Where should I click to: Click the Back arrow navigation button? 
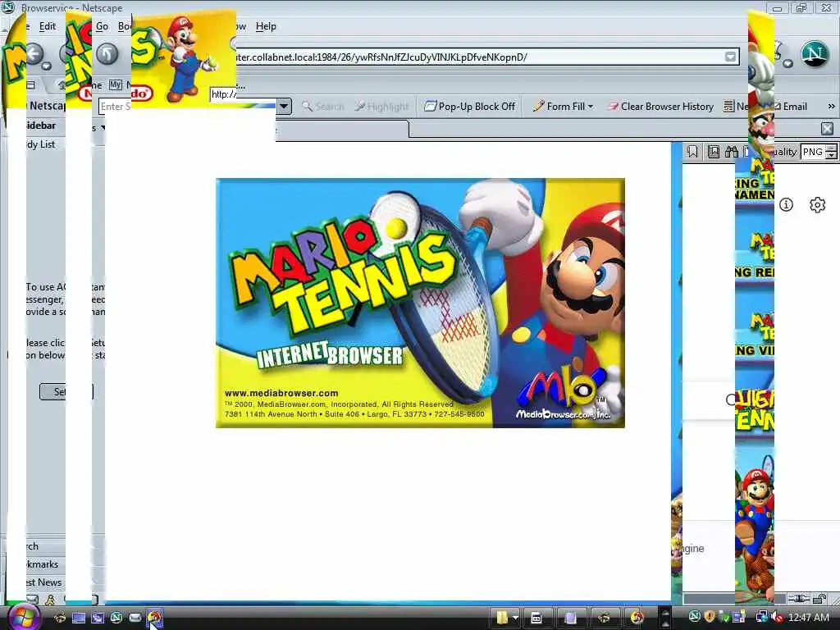coord(35,53)
